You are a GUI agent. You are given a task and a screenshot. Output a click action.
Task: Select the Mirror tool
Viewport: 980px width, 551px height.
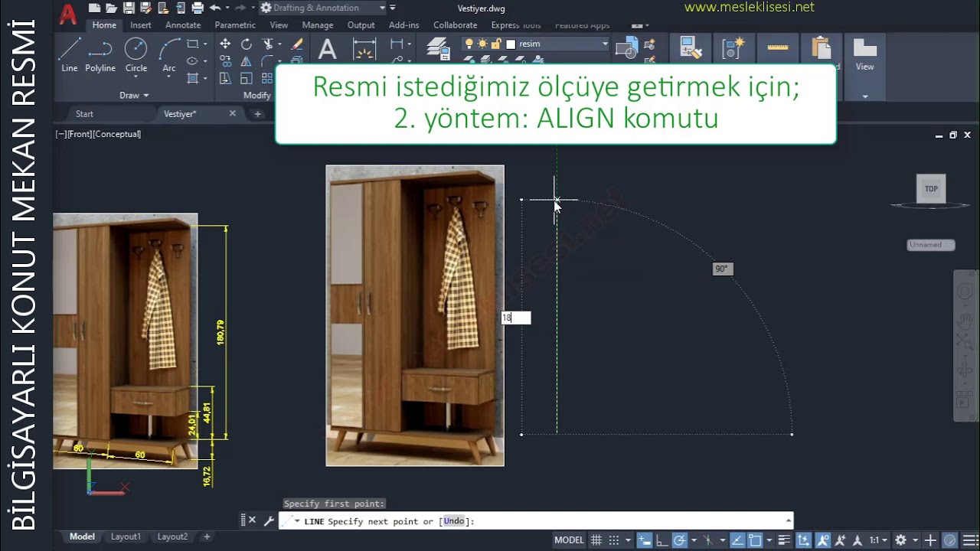point(246,61)
